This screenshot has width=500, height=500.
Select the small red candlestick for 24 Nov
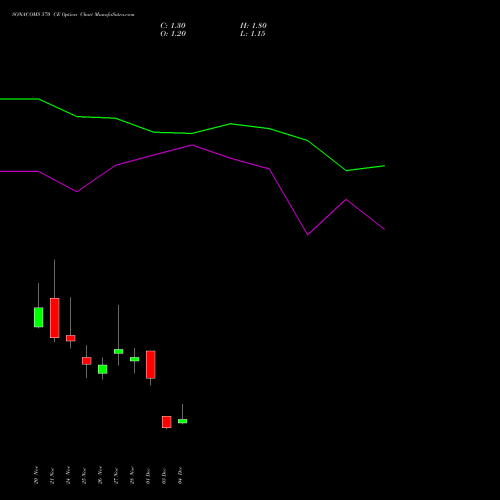click(71, 338)
